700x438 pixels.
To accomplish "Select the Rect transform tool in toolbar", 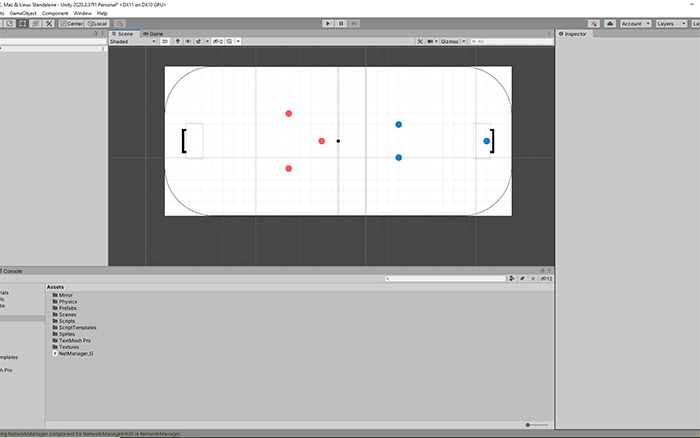I will 22,24.
